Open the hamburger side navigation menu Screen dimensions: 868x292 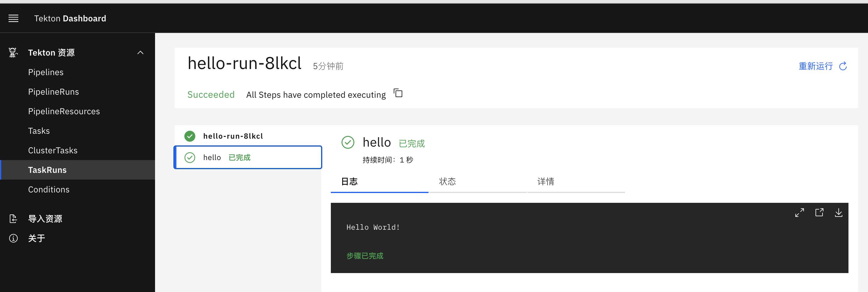click(13, 19)
